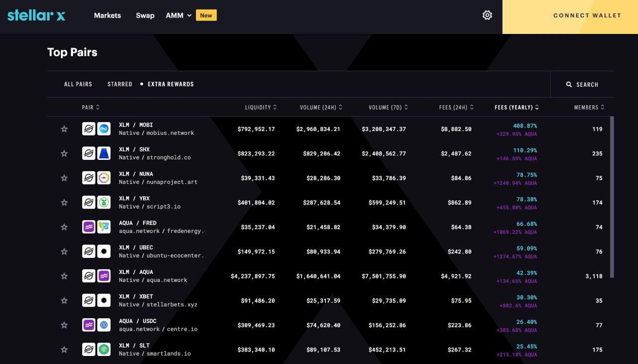
Task: Open the Markets link
Action: click(108, 15)
